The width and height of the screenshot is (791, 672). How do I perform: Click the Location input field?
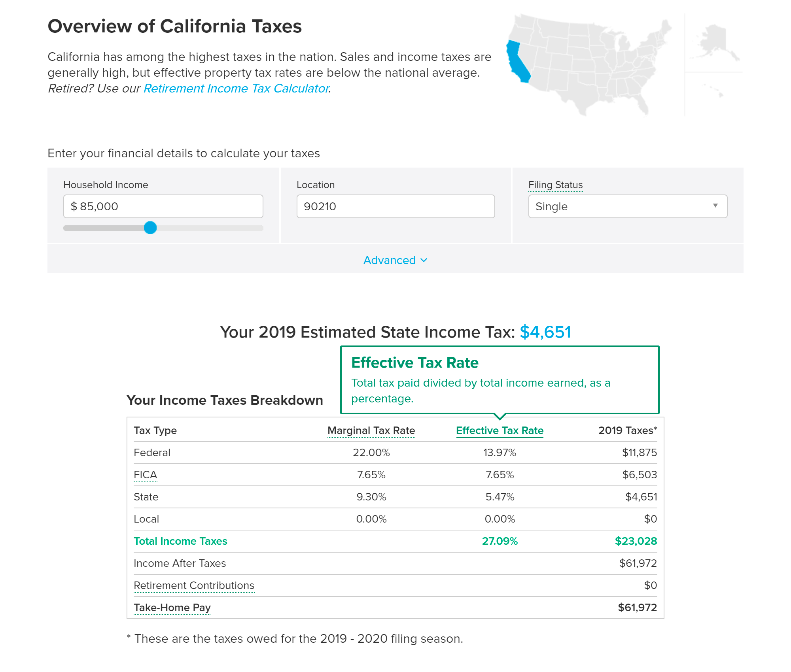pyautogui.click(x=395, y=206)
